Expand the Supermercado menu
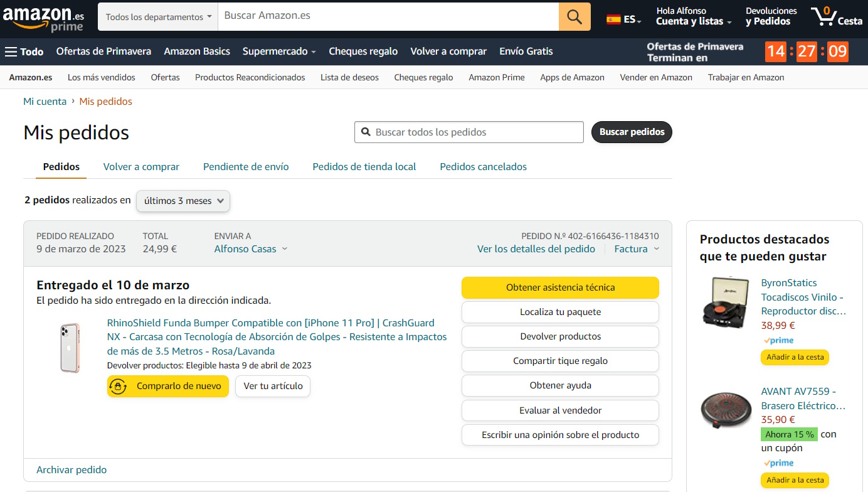Viewport: 868px width, 492px height. click(279, 51)
